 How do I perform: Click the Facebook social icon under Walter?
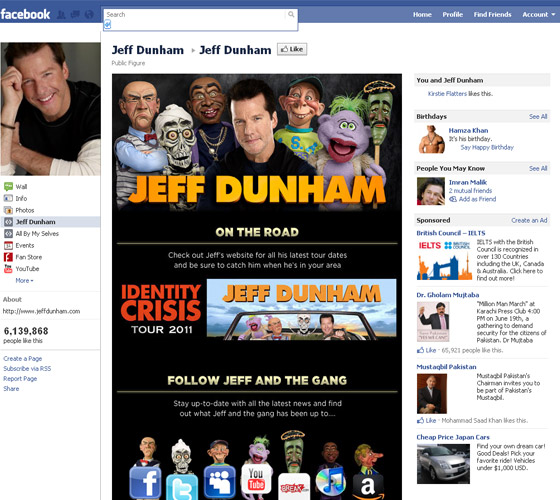click(145, 482)
